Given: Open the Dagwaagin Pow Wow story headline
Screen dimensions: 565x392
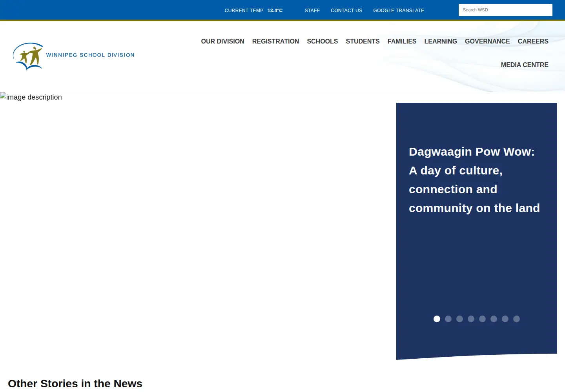Looking at the screenshot, I should [x=474, y=180].
